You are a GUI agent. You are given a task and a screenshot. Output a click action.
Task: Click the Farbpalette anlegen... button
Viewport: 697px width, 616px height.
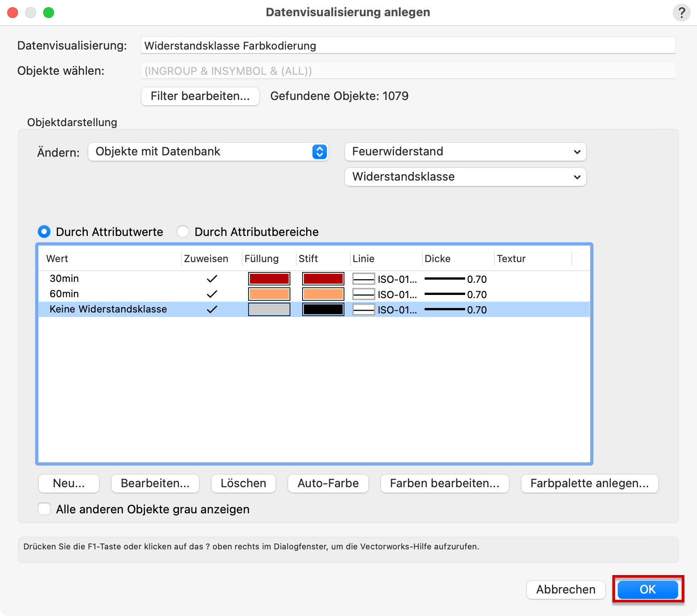[590, 484]
